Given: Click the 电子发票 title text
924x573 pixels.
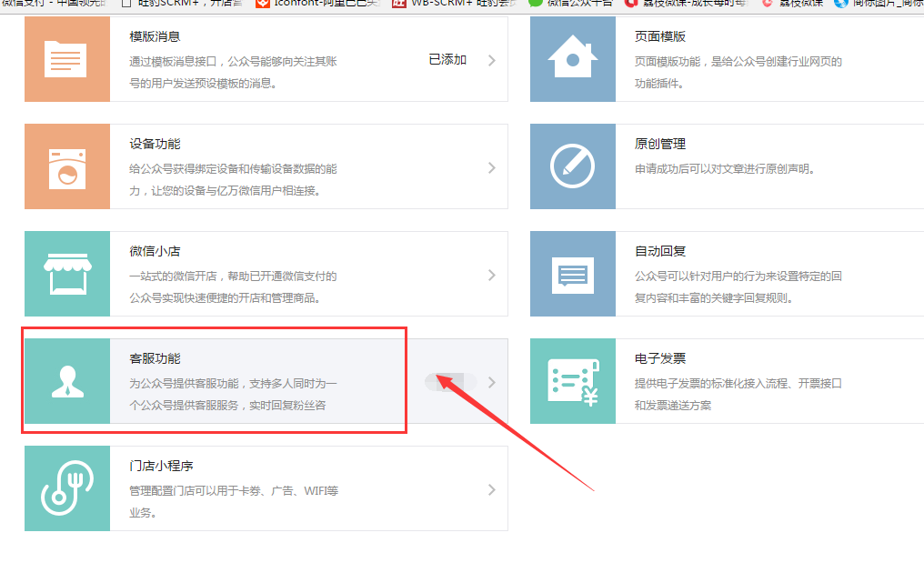Looking at the screenshot, I should 659,358.
